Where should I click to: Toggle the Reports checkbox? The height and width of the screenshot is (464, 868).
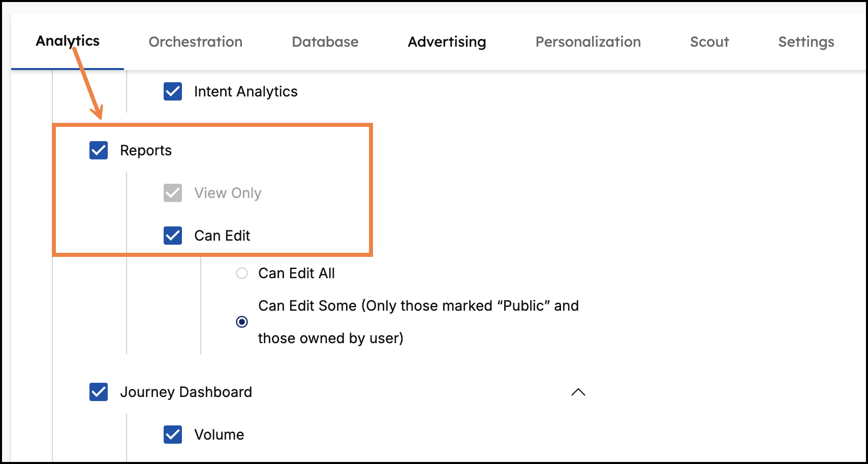[x=99, y=150]
